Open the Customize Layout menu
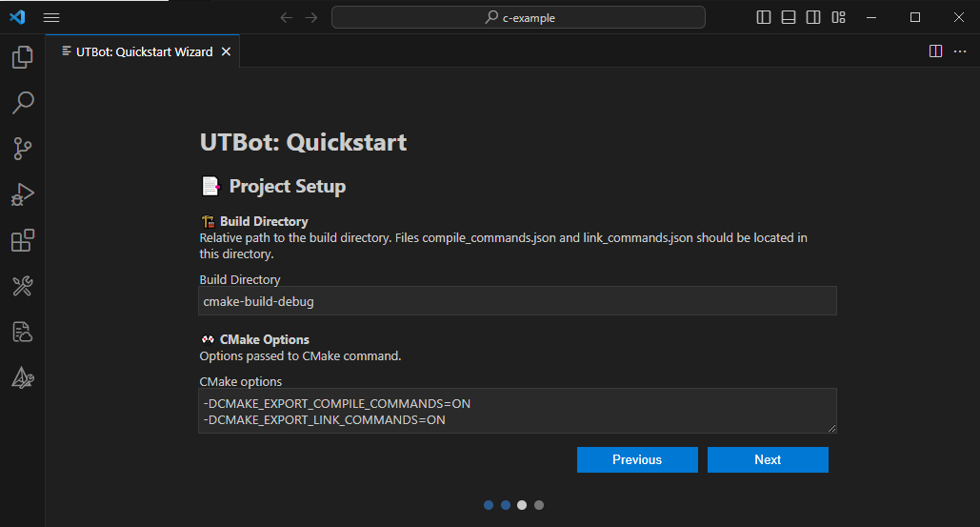The image size is (980, 527). [838, 17]
